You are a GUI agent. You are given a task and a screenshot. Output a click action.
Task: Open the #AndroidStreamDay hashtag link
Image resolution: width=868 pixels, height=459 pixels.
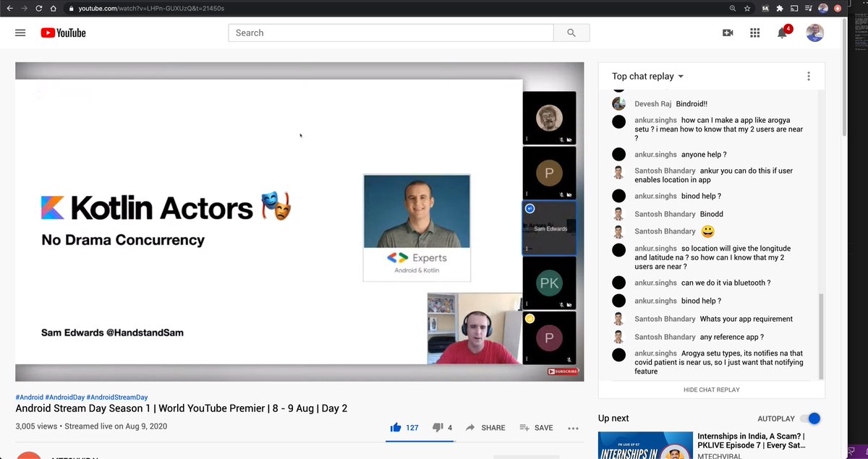pyautogui.click(x=117, y=397)
